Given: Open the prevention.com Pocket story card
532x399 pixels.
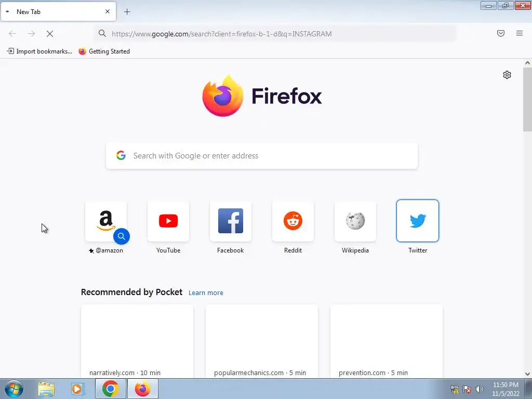Looking at the screenshot, I should pos(387,341).
